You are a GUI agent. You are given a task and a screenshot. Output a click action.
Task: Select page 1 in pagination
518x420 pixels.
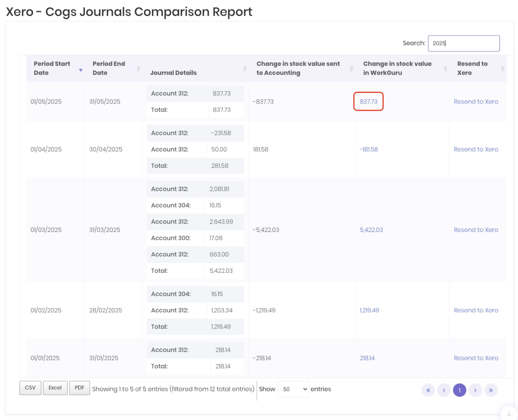tap(459, 390)
